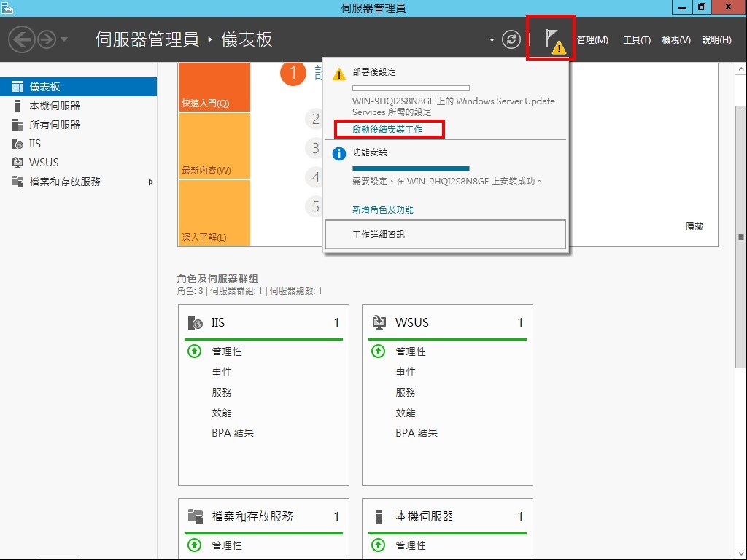Click the WSUS tile header icon
Image resolution: width=747 pixels, height=560 pixels.
(x=379, y=322)
